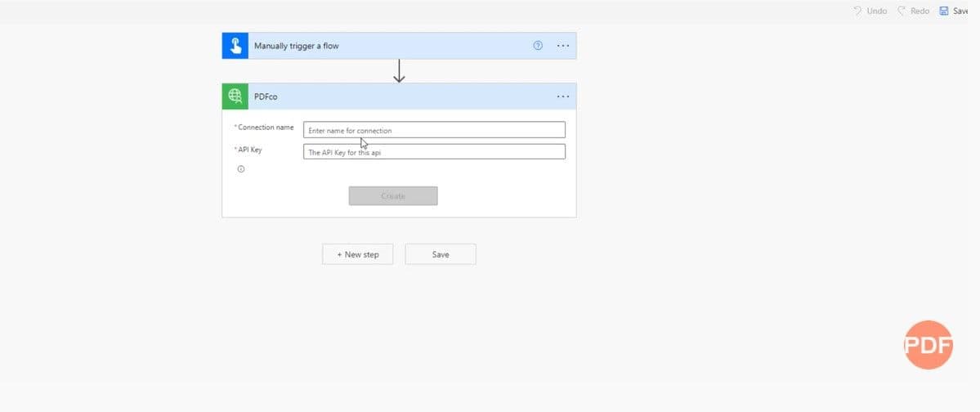
Task: Click the manual trigger hand icon
Action: coord(235,46)
